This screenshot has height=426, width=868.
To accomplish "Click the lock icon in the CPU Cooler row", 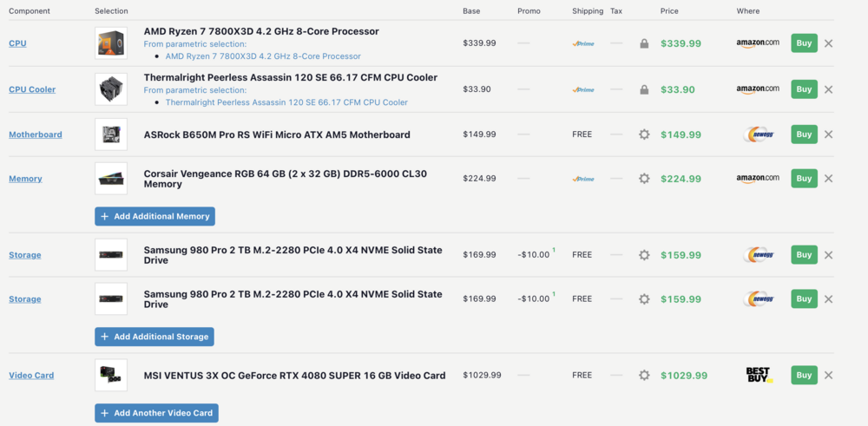I will [644, 89].
